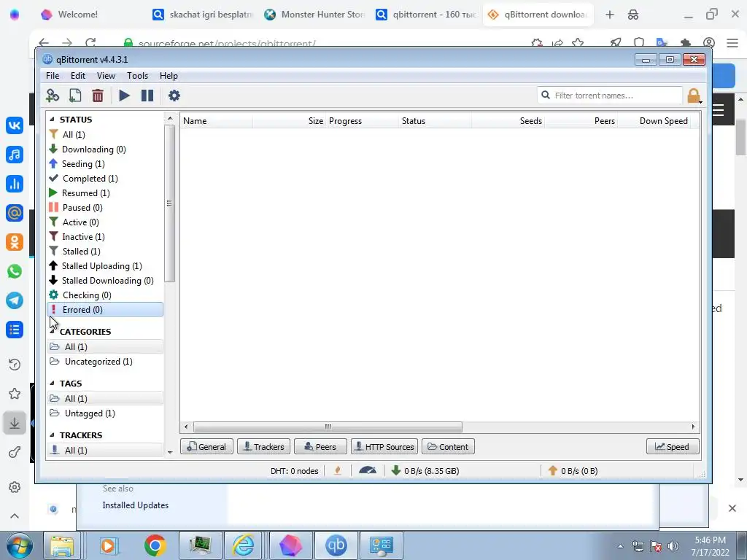Screen dimensions: 747x560
Task: Open the Edit menu
Action: point(77,76)
